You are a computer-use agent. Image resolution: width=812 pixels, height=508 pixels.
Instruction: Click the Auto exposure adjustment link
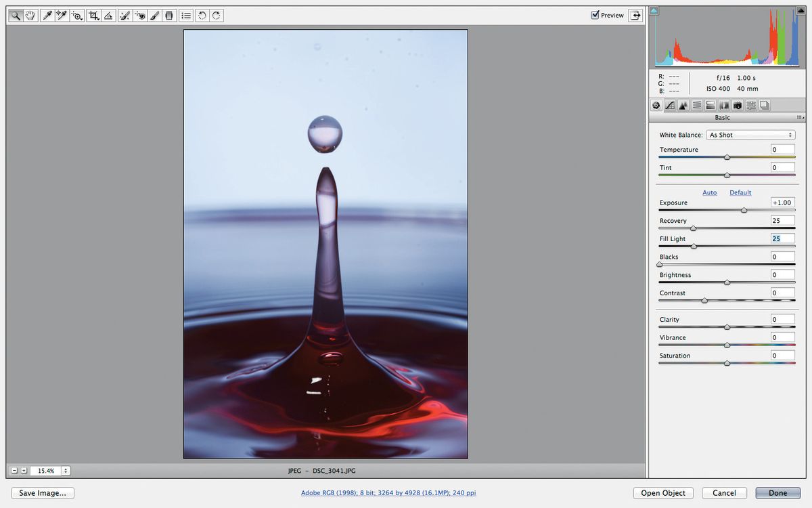[x=709, y=192]
